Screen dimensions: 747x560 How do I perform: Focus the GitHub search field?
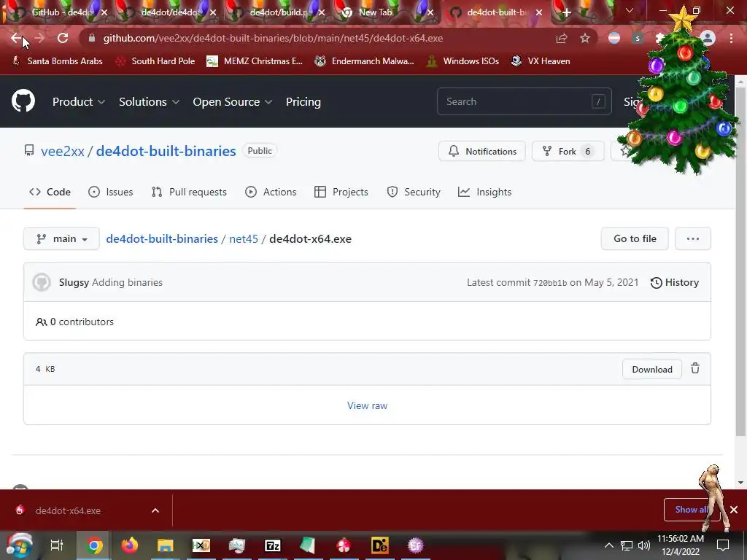point(524,101)
